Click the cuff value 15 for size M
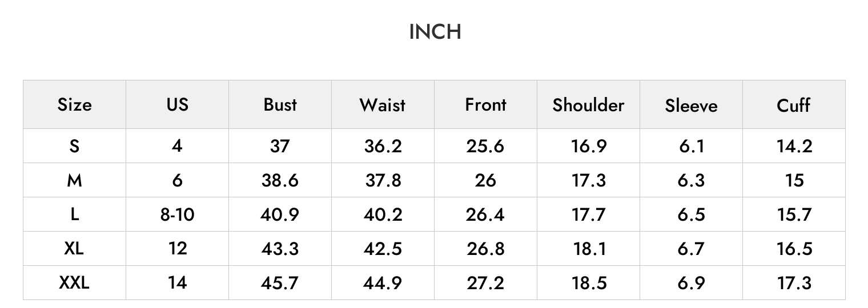Image resolution: width=868 pixels, height=308 pixels. (794, 180)
